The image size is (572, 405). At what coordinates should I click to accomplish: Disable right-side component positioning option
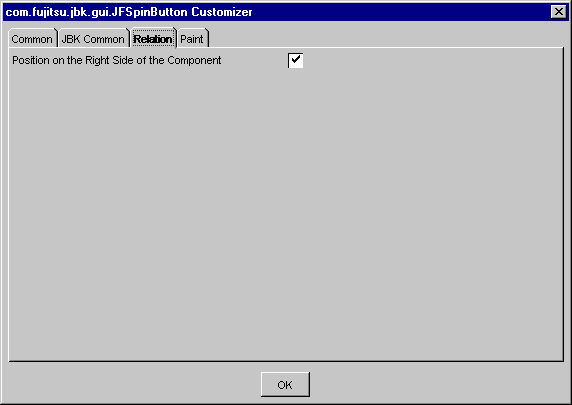pos(295,60)
